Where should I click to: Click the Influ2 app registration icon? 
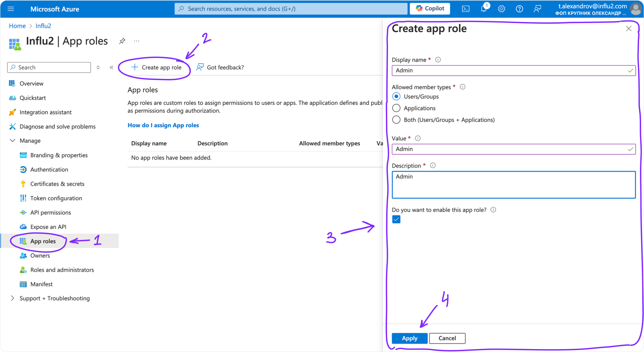point(15,45)
